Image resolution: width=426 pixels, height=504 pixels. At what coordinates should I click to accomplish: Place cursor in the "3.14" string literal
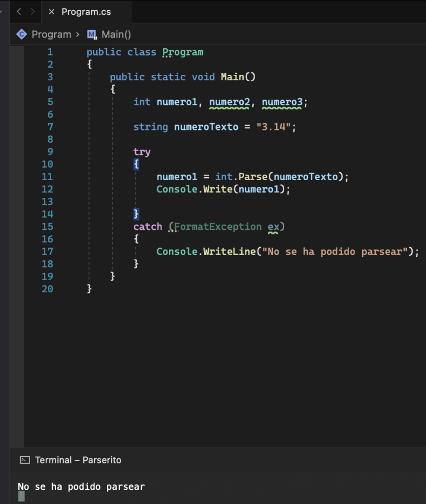click(x=273, y=127)
